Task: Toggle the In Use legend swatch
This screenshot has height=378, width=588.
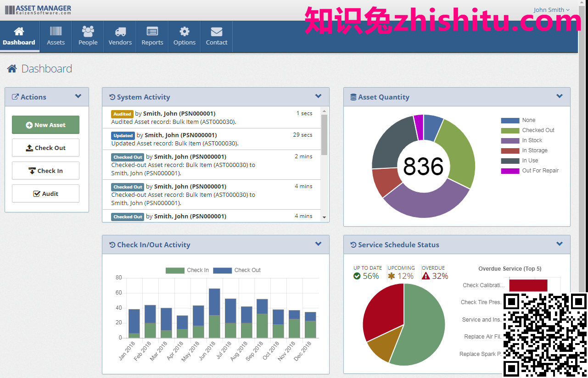Action: (x=510, y=161)
